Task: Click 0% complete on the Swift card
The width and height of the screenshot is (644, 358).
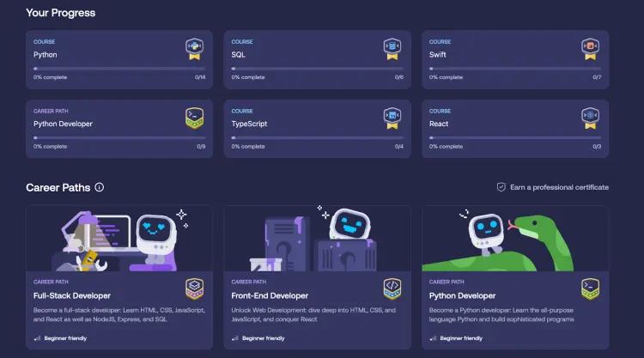Action: [x=446, y=77]
